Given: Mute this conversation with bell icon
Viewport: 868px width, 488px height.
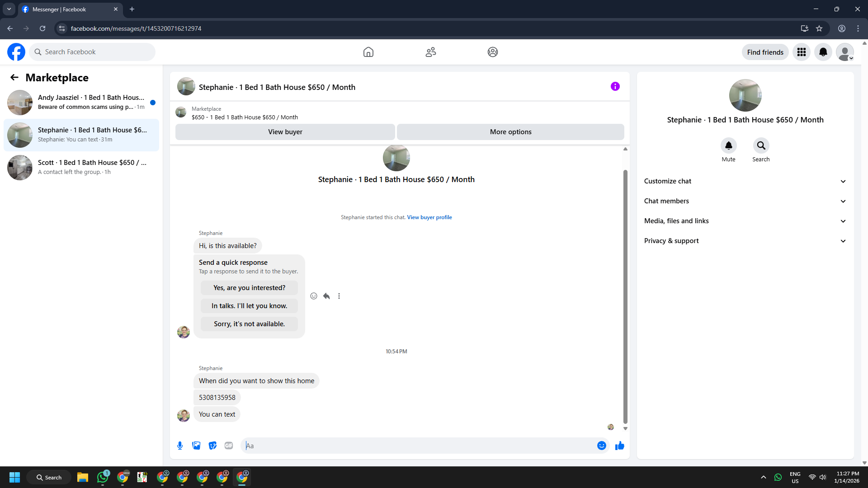Looking at the screenshot, I should [728, 145].
